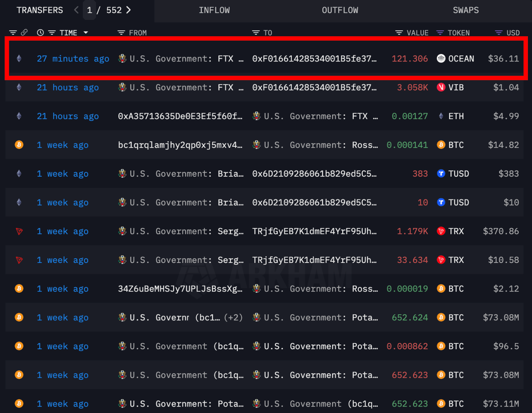This screenshot has height=413, width=532.
Task: Open '21 hours ago' link in ETH row
Action: (x=68, y=116)
